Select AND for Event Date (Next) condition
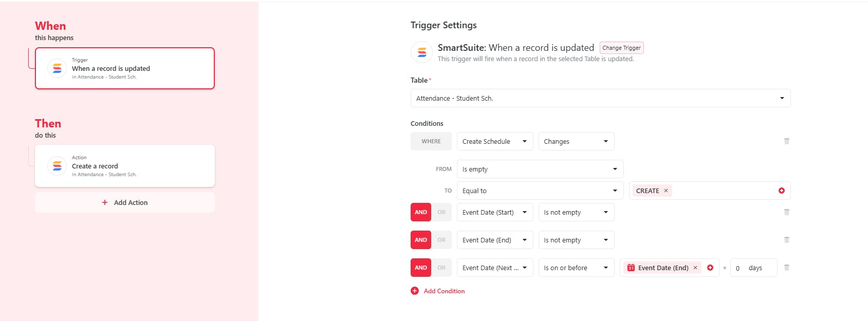The height and width of the screenshot is (321, 868). pos(421,268)
